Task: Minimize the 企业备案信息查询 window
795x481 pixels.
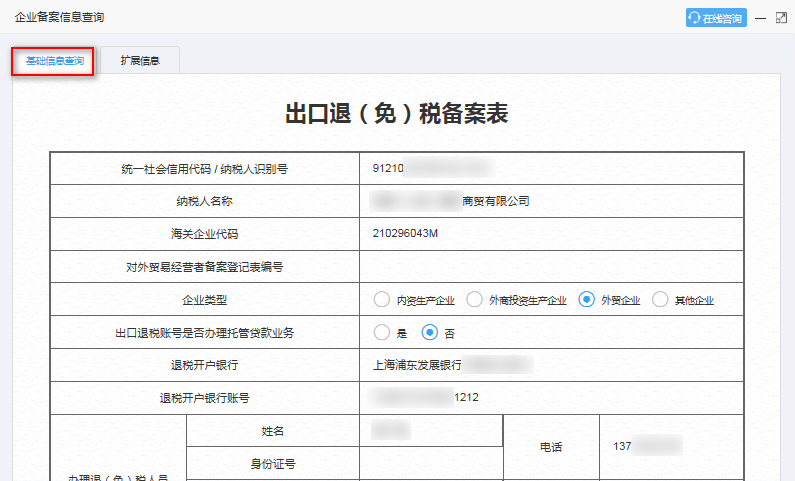Action: (x=760, y=18)
